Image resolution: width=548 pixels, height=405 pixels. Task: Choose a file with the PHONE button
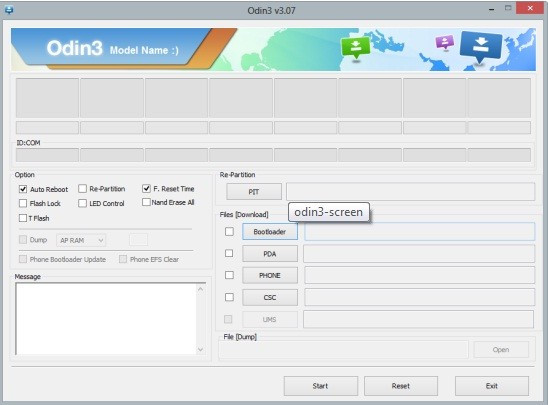[x=270, y=275]
